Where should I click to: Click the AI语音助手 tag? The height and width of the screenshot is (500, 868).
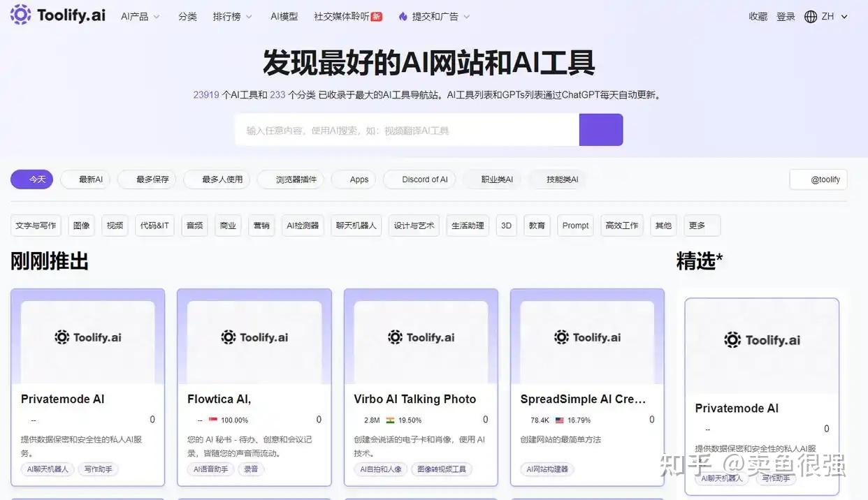pos(211,469)
